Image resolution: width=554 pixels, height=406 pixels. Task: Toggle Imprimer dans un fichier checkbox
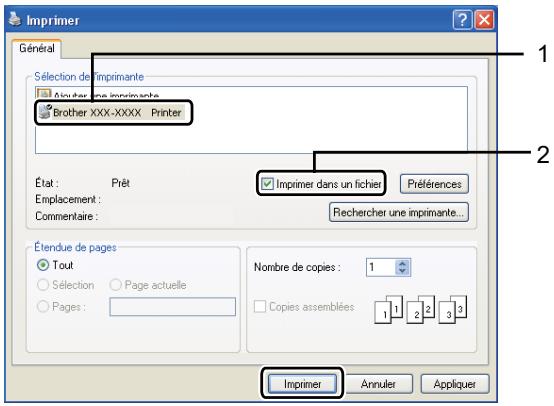(x=267, y=184)
